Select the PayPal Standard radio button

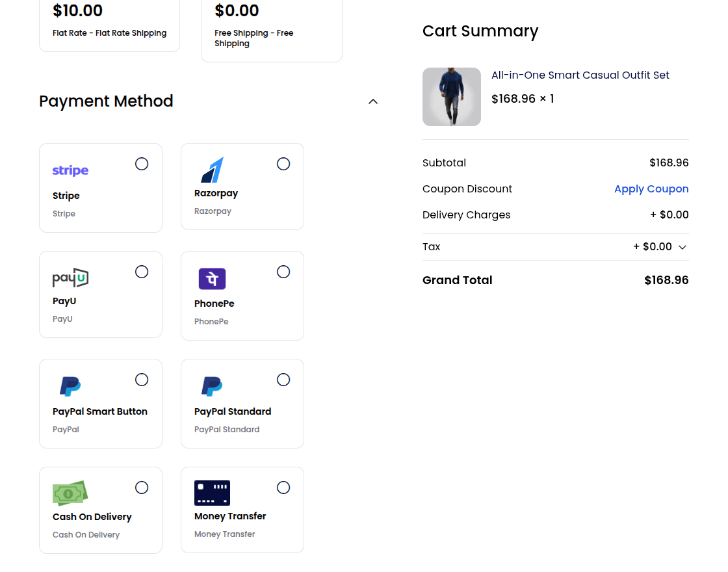click(283, 380)
